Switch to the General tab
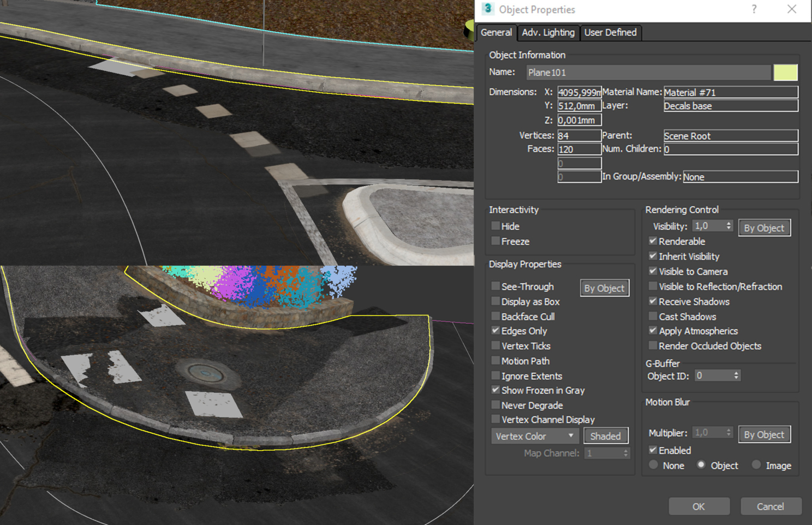Viewport: 812px width, 525px height. click(x=496, y=33)
